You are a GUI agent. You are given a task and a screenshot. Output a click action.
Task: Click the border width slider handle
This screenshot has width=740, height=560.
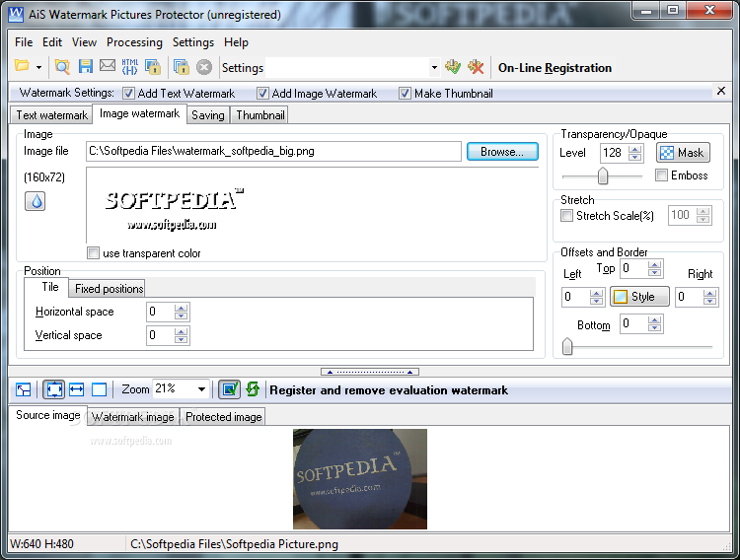point(567,346)
